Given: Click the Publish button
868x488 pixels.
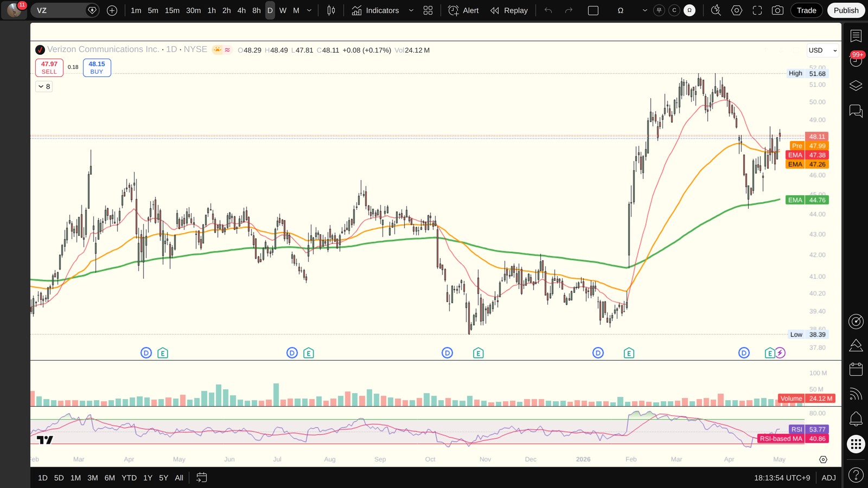Looking at the screenshot, I should pyautogui.click(x=846, y=10).
